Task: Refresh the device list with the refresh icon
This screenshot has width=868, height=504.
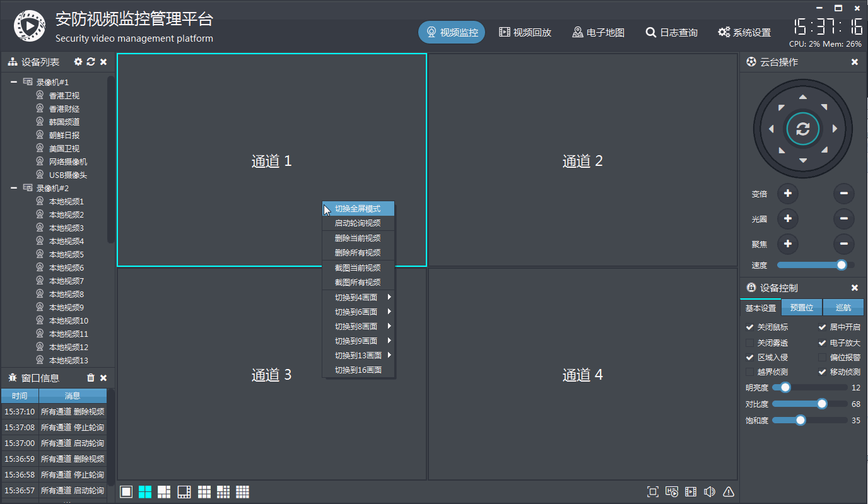Action: click(90, 62)
